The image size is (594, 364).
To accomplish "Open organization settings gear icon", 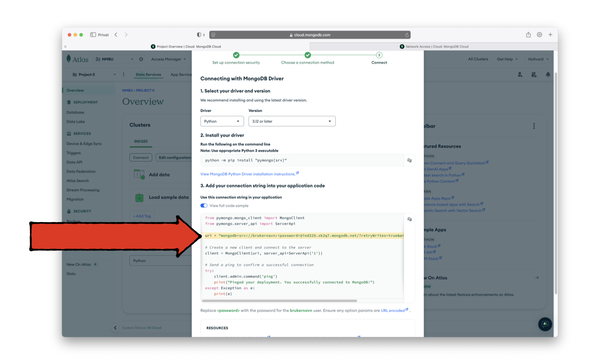I will pos(141,59).
